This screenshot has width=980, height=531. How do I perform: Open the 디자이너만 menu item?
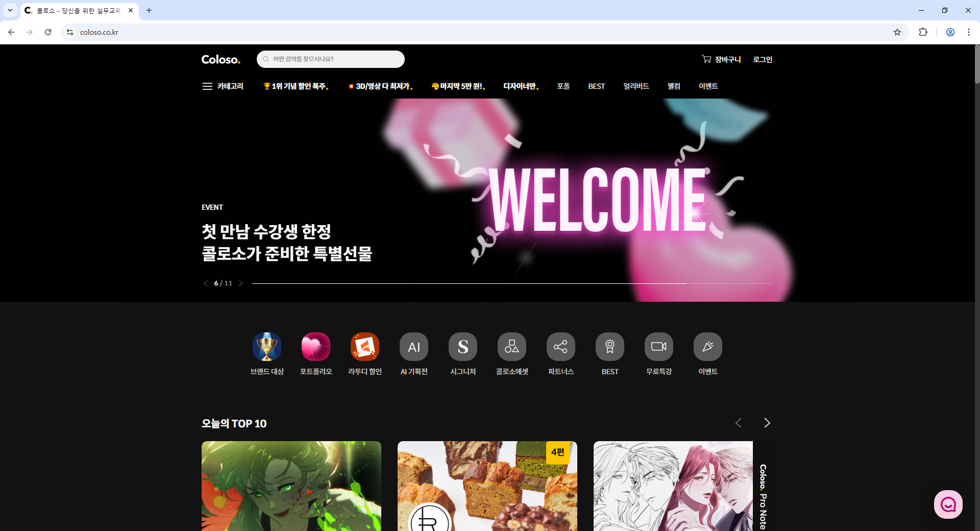pos(521,86)
